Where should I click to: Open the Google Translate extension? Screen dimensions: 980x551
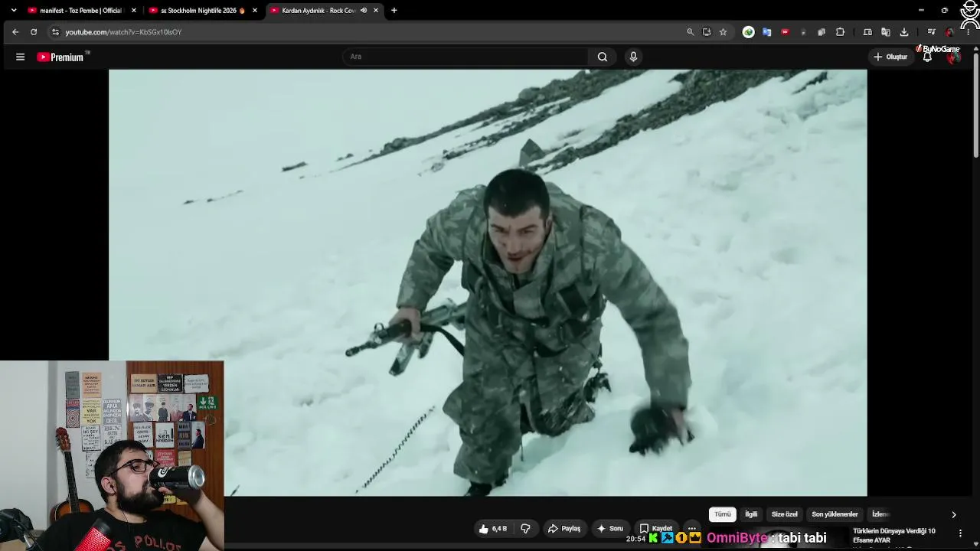coord(766,32)
